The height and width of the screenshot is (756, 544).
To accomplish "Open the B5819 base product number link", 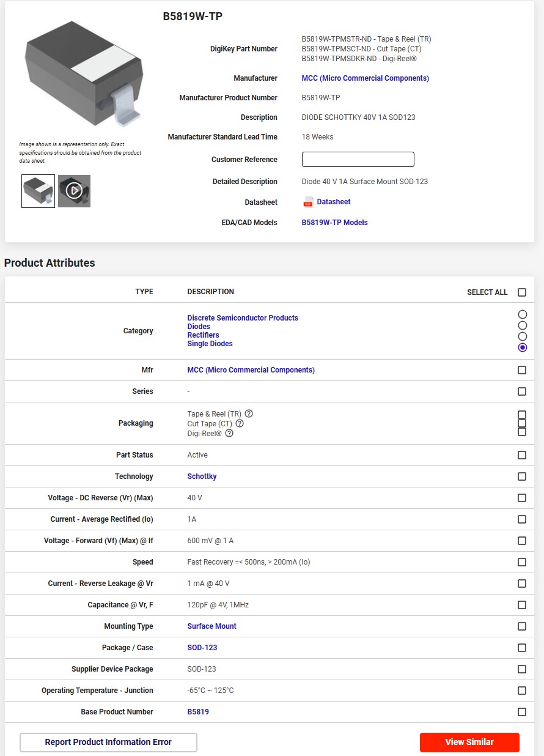I will click(198, 712).
